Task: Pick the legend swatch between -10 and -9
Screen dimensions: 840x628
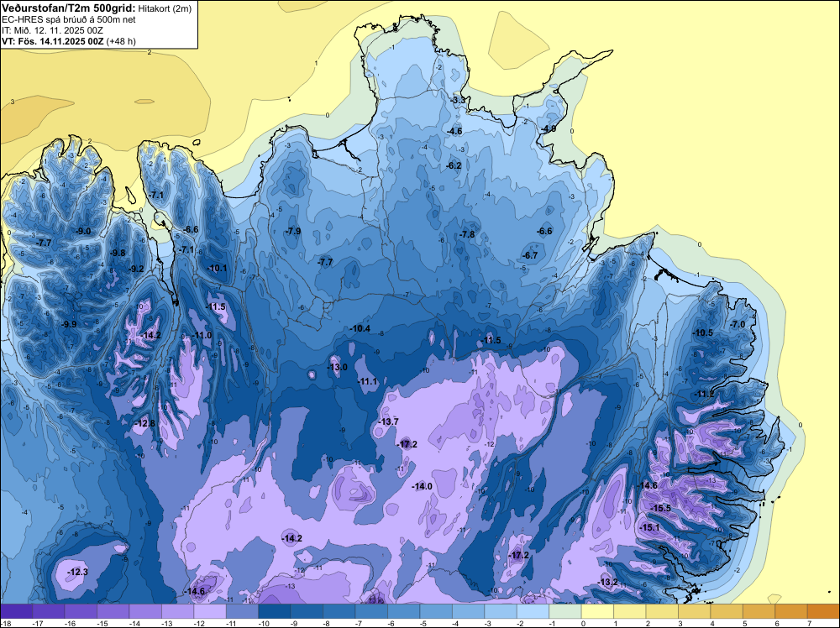Action: point(275,611)
